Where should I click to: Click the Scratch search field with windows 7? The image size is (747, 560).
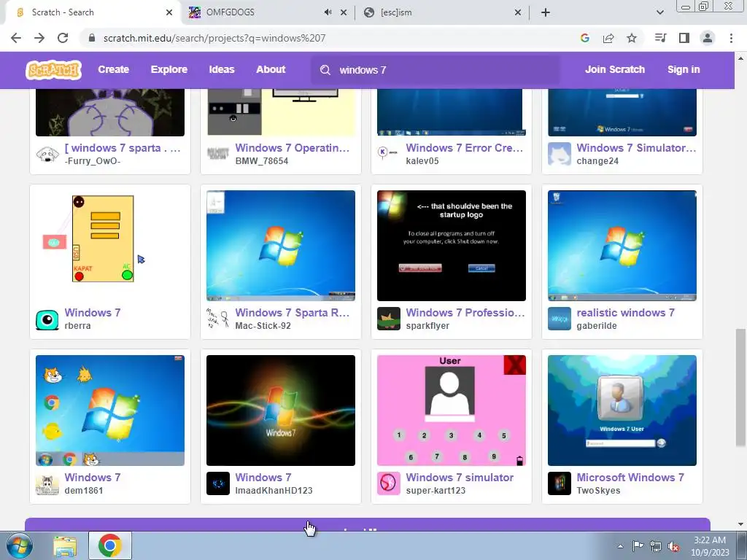pyautogui.click(x=436, y=70)
